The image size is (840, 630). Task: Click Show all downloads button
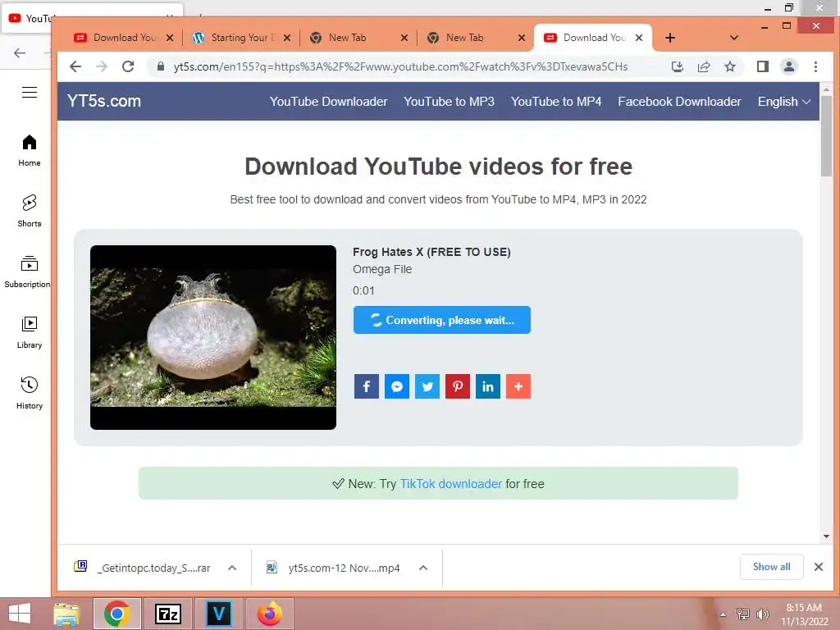771,567
